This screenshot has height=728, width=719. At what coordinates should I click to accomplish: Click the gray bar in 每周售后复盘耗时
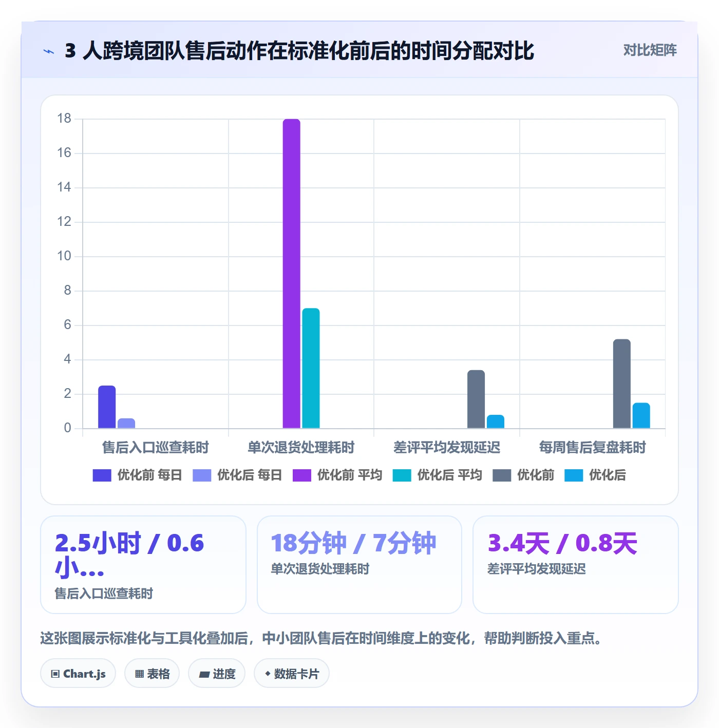(622, 384)
